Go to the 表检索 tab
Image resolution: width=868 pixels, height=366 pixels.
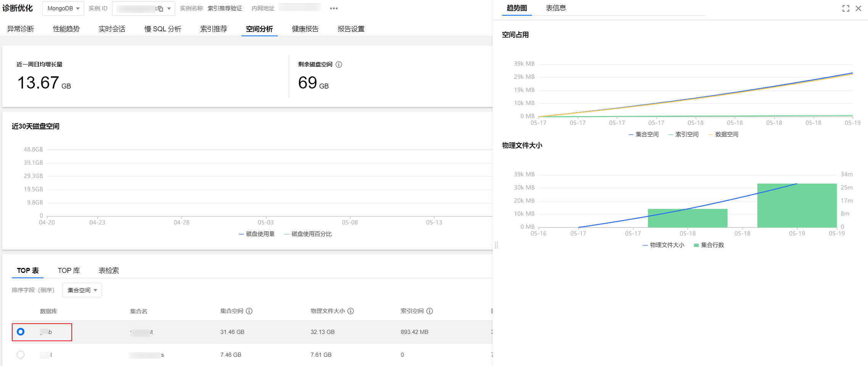coord(109,271)
